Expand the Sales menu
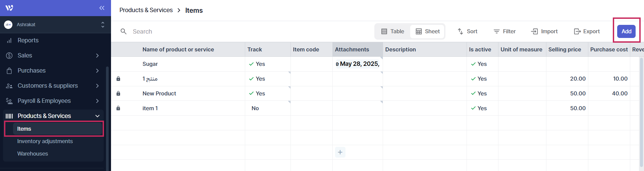The height and width of the screenshot is (171, 644). 97,55
